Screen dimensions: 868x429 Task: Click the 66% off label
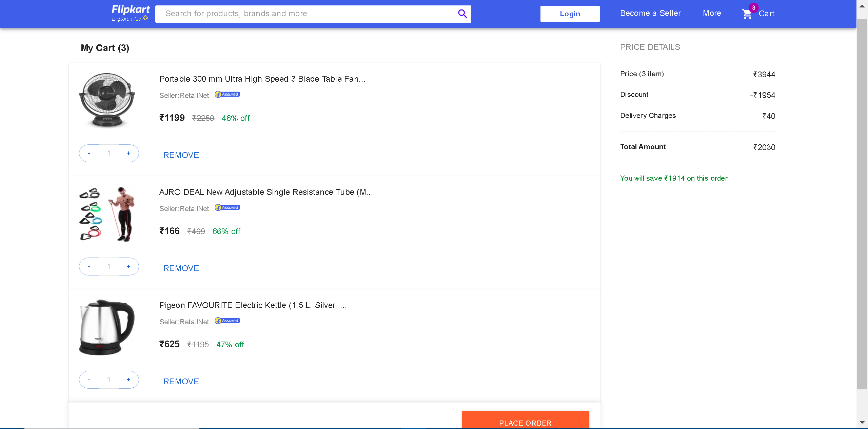[x=226, y=231]
